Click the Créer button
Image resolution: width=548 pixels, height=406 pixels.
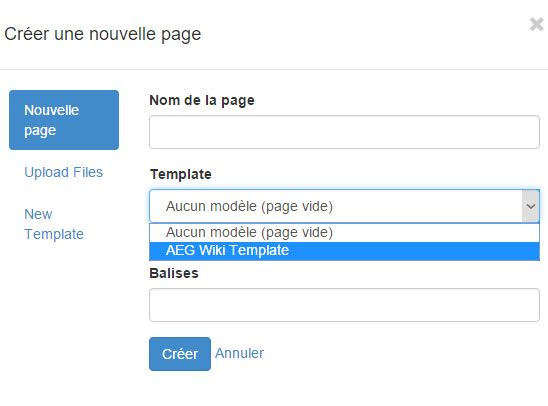pyautogui.click(x=180, y=354)
